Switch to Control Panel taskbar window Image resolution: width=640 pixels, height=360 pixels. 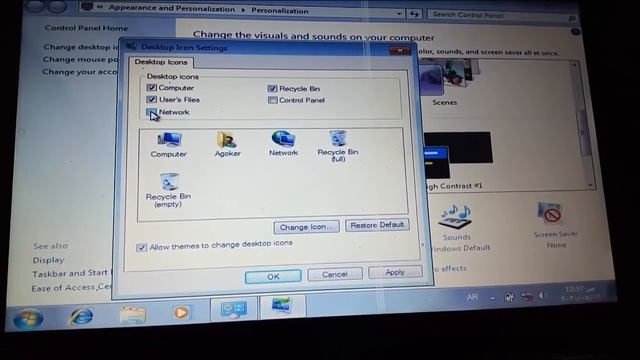[233, 309]
